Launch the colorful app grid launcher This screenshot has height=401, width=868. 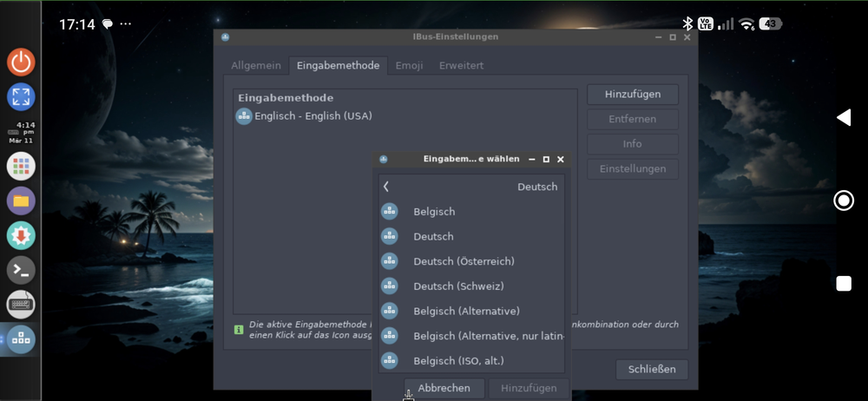pyautogui.click(x=21, y=166)
